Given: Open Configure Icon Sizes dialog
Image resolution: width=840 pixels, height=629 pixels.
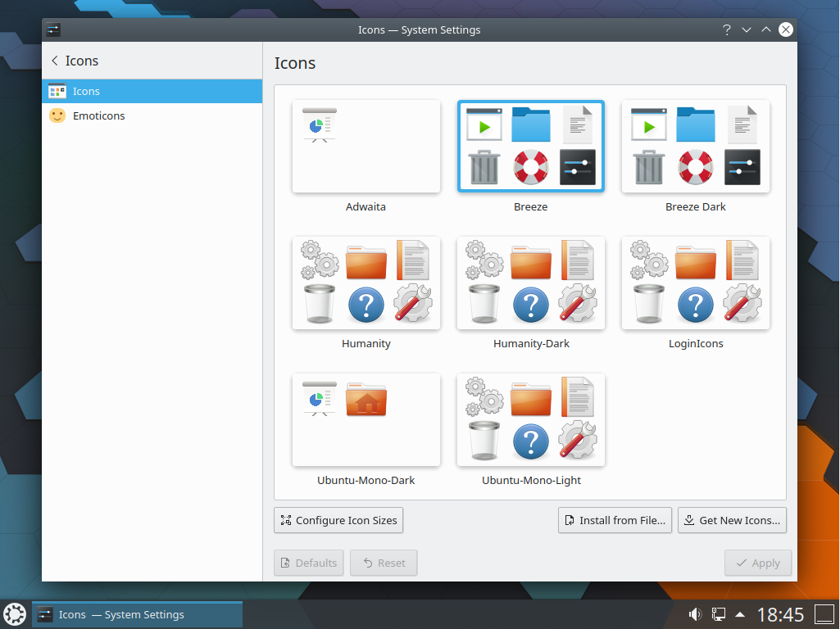Looking at the screenshot, I should pyautogui.click(x=338, y=520).
